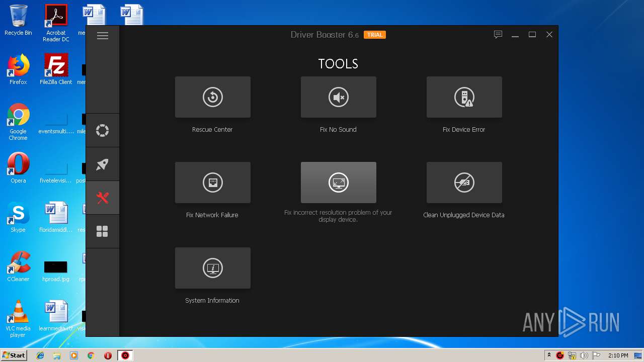The width and height of the screenshot is (644, 362).
Task: Open Internet Explorer from the taskbar
Action: [x=40, y=355]
